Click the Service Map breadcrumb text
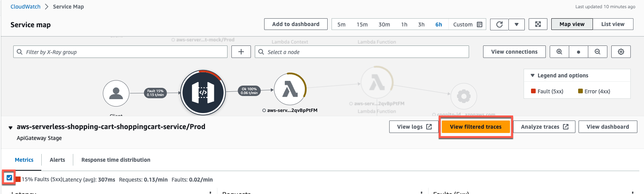This screenshot has height=194, width=644. pos(68,7)
